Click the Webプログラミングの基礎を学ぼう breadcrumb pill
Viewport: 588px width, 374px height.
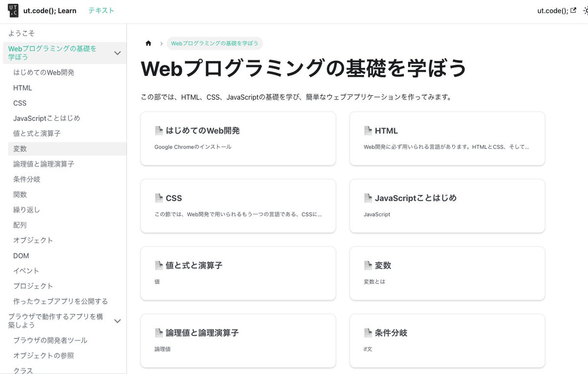(215, 44)
